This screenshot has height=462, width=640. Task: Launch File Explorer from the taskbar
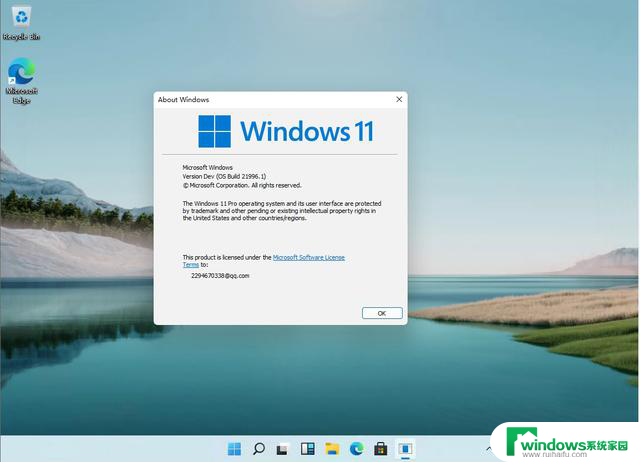(332, 449)
